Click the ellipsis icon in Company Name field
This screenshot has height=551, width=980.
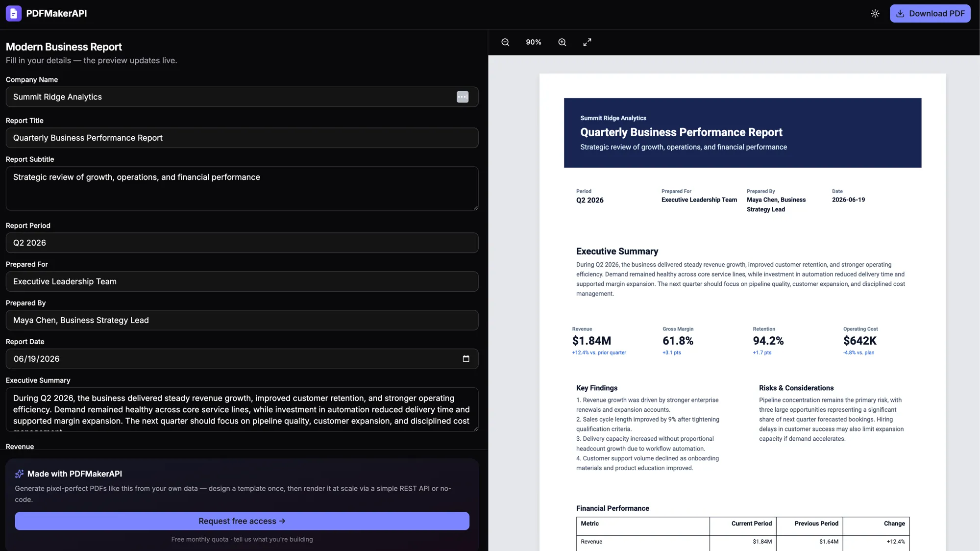tap(463, 97)
